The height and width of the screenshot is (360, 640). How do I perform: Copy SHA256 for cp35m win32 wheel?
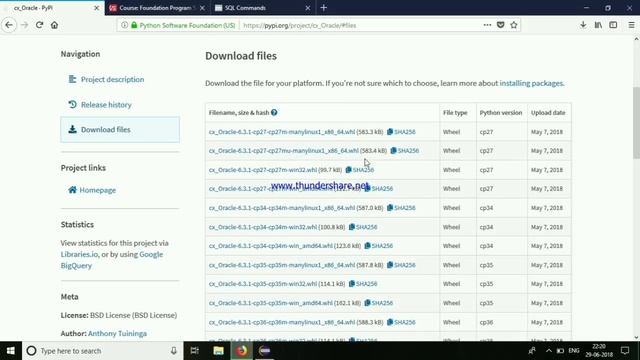pyautogui.click(x=363, y=284)
